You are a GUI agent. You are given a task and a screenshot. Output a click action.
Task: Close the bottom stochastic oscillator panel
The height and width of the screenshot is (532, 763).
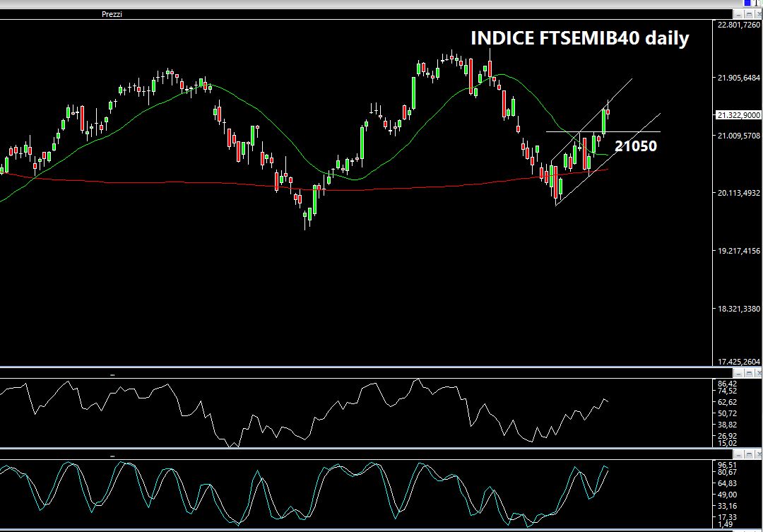pos(759,454)
